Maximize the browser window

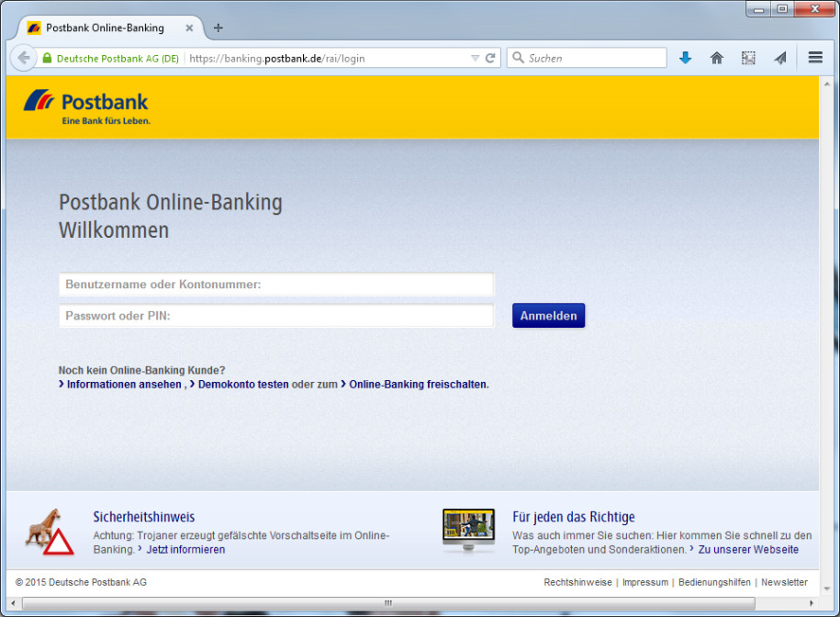[x=783, y=9]
